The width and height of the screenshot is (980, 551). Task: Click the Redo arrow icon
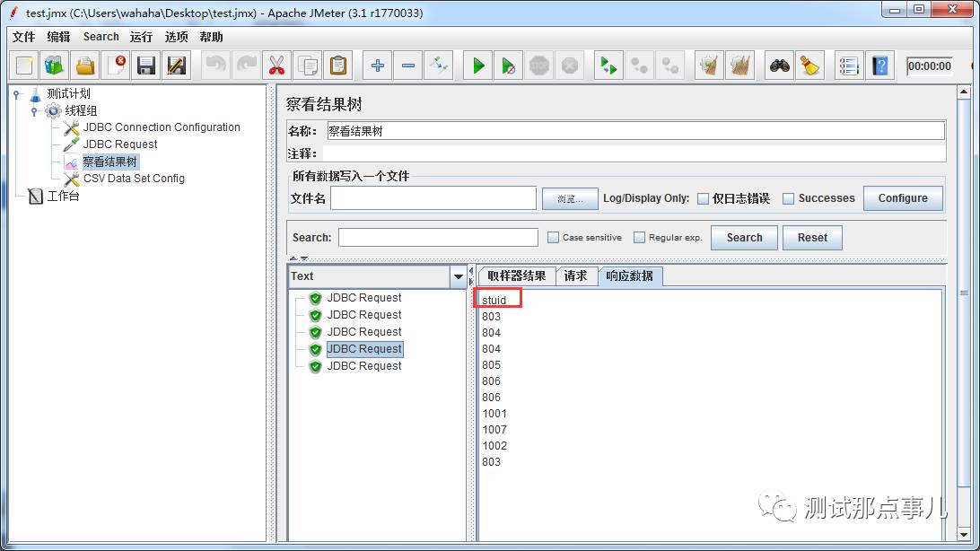point(246,66)
